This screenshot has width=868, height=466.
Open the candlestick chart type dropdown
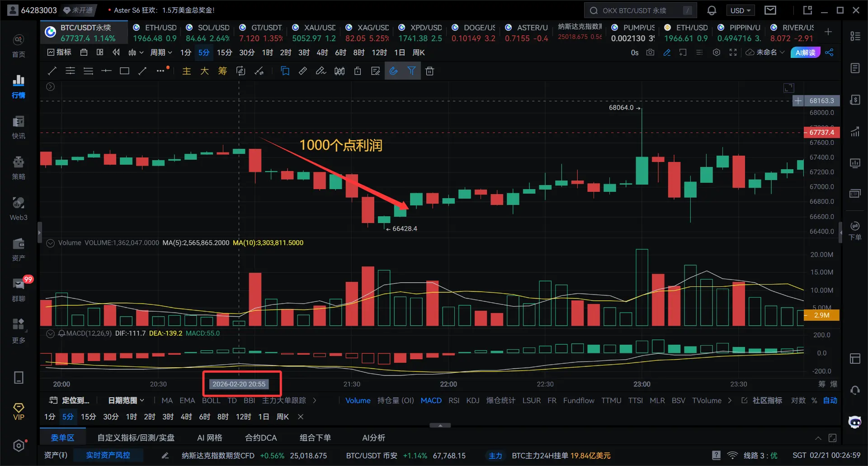136,52
